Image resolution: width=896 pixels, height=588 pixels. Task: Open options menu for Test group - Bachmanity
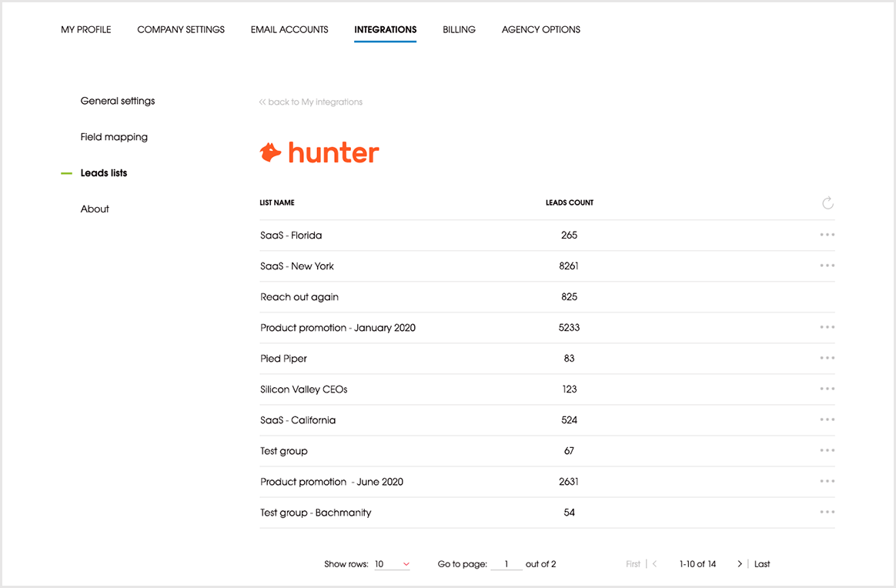[827, 512]
